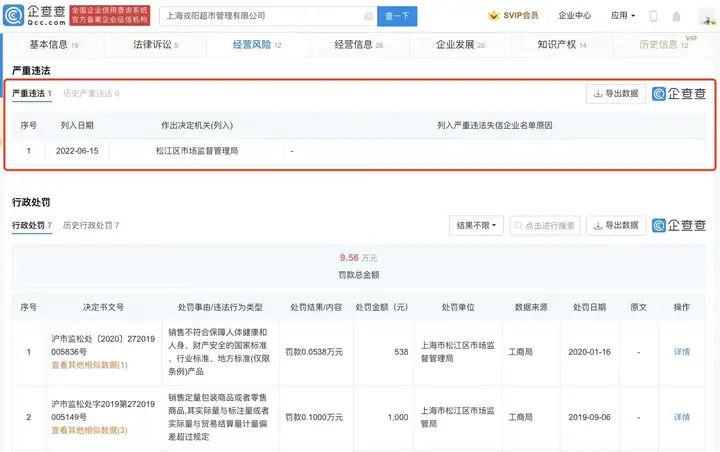Switch to the 企业发展 tab

(460, 45)
